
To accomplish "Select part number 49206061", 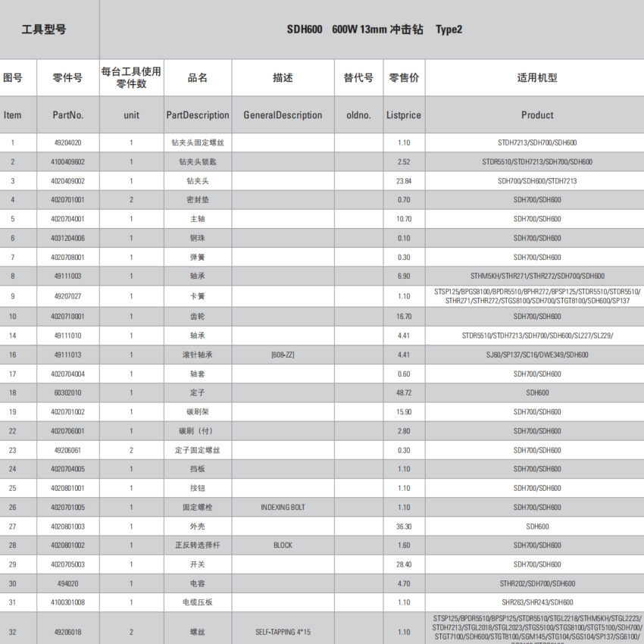I will (x=67, y=451).
